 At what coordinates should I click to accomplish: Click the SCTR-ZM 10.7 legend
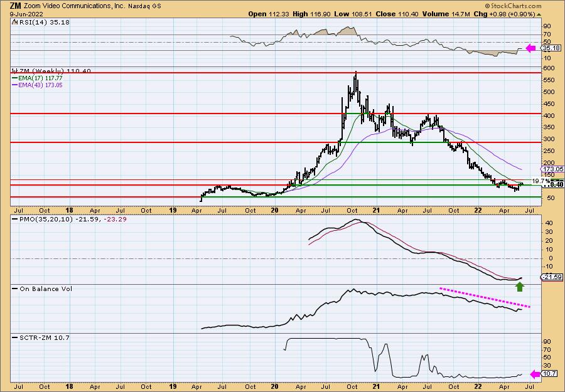tap(41, 337)
